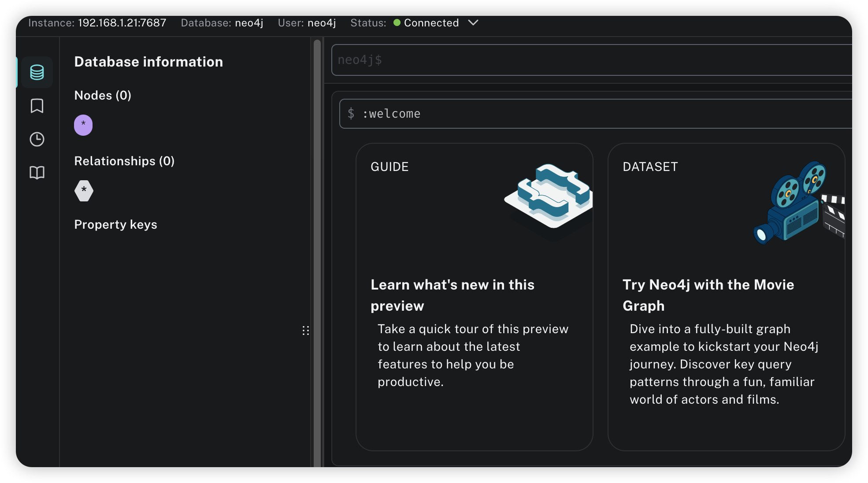Click the Connected status text
The image size is (868, 483).
click(431, 23)
